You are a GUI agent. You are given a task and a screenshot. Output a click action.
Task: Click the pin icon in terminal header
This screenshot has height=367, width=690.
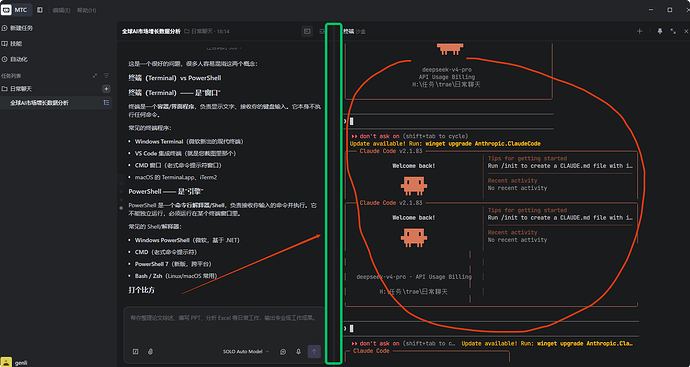[660, 31]
